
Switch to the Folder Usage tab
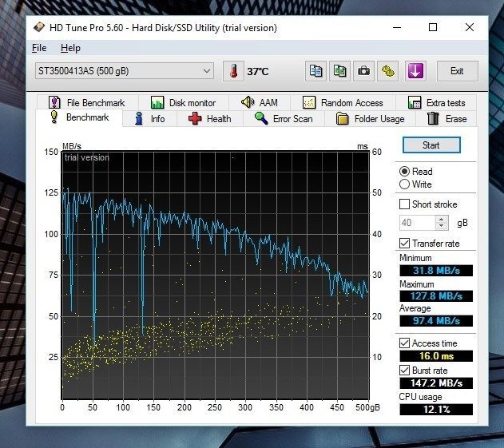tap(370, 118)
